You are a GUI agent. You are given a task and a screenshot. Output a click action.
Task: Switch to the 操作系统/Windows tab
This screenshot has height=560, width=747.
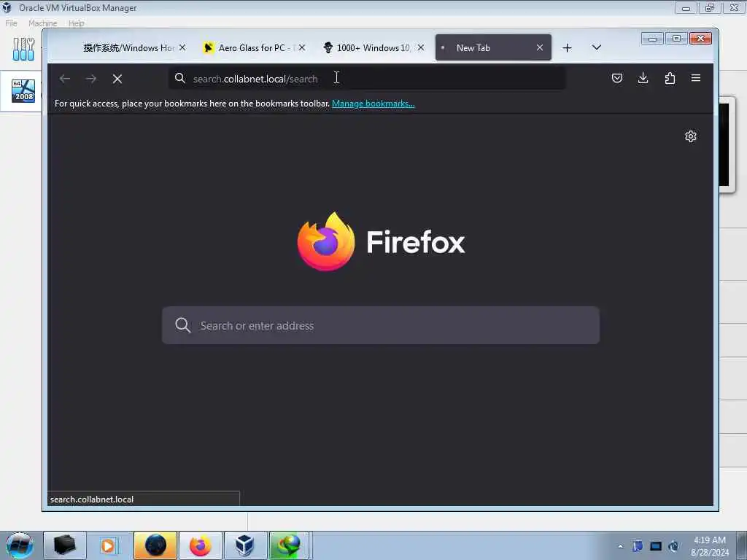128,47
